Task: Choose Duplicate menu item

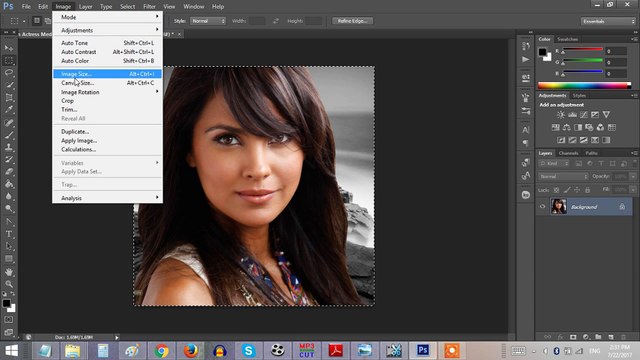Action: pos(108,131)
